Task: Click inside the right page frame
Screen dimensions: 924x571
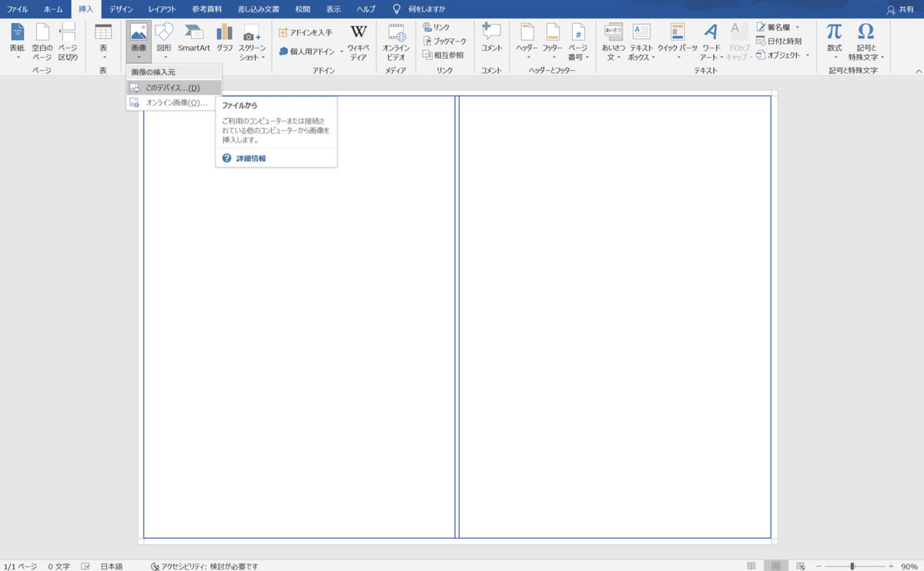Action: point(614,317)
